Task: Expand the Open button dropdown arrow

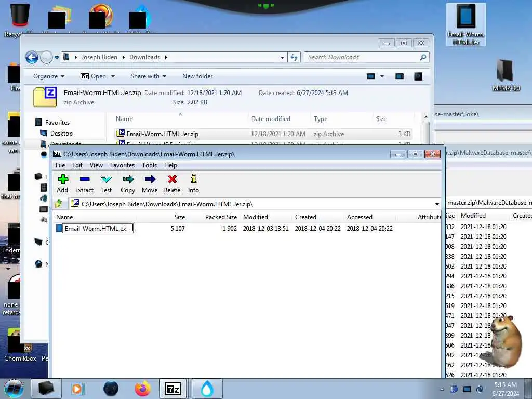Action: (x=113, y=76)
